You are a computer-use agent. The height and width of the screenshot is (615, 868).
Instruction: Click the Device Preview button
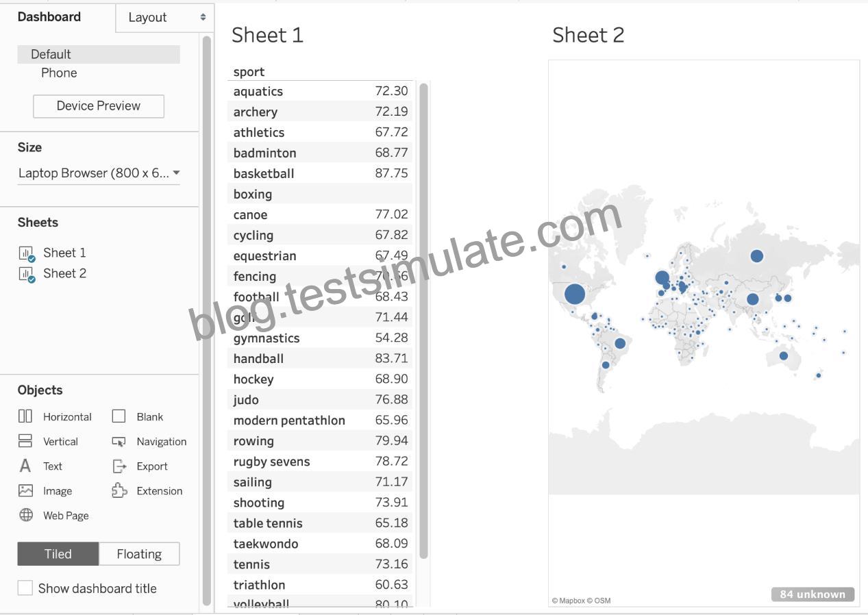[x=99, y=106]
